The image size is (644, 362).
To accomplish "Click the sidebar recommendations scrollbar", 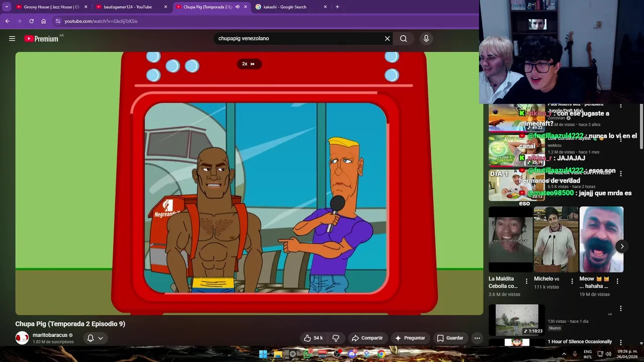I will pyautogui.click(x=641, y=126).
